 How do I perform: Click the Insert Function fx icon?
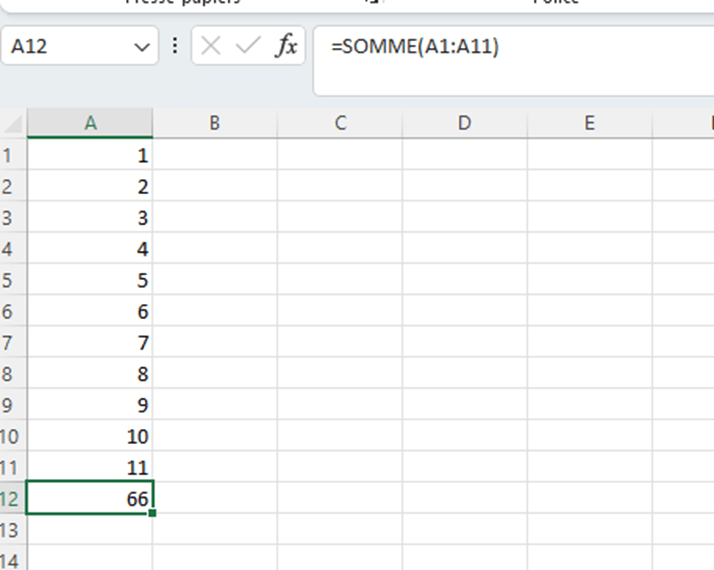pyautogui.click(x=286, y=47)
